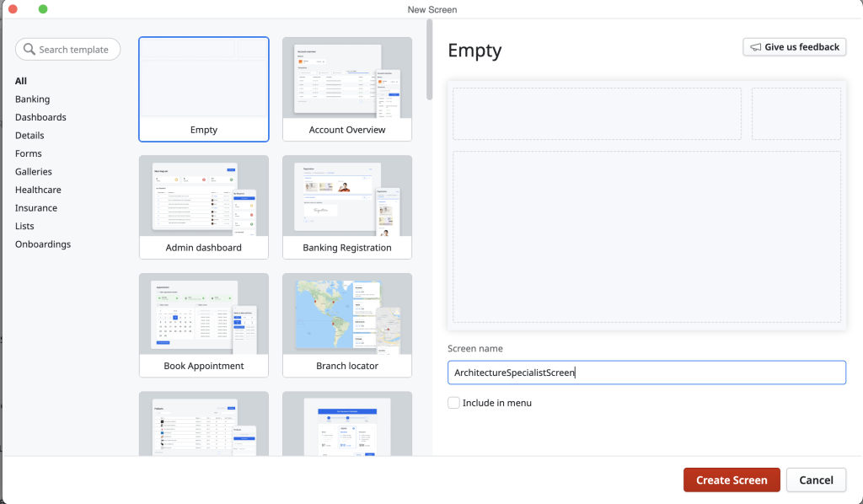Open the Healthcare template category
The width and height of the screenshot is (863, 504).
(38, 190)
